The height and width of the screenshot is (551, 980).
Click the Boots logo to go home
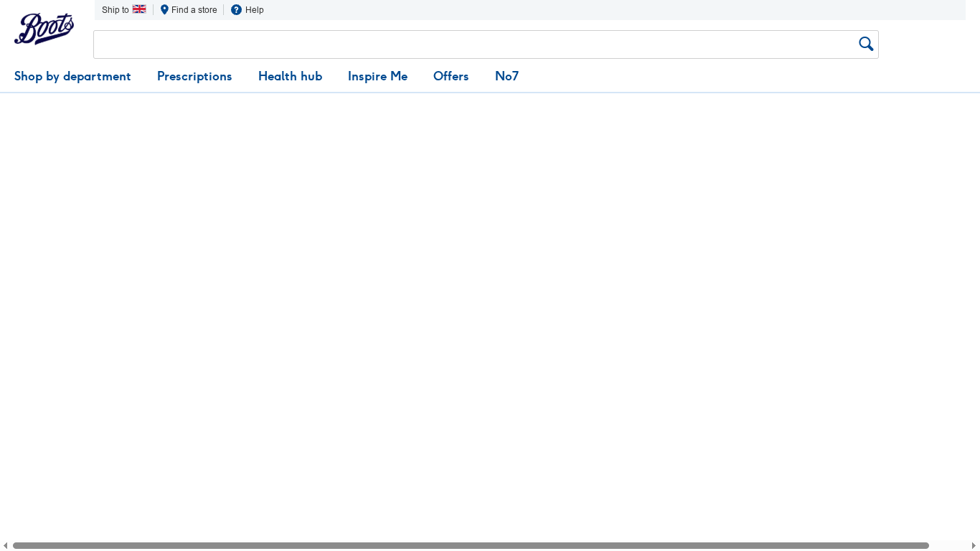coord(44,29)
